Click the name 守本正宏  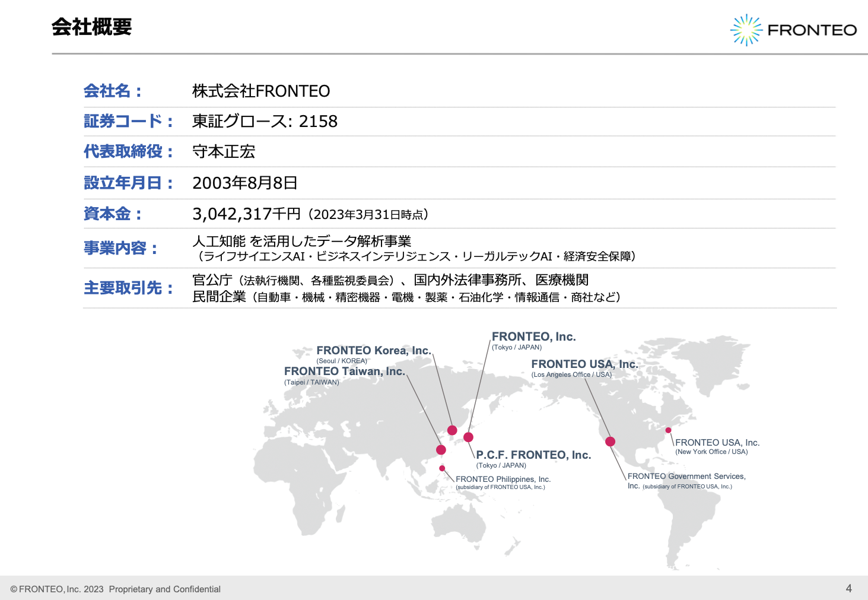[224, 151]
